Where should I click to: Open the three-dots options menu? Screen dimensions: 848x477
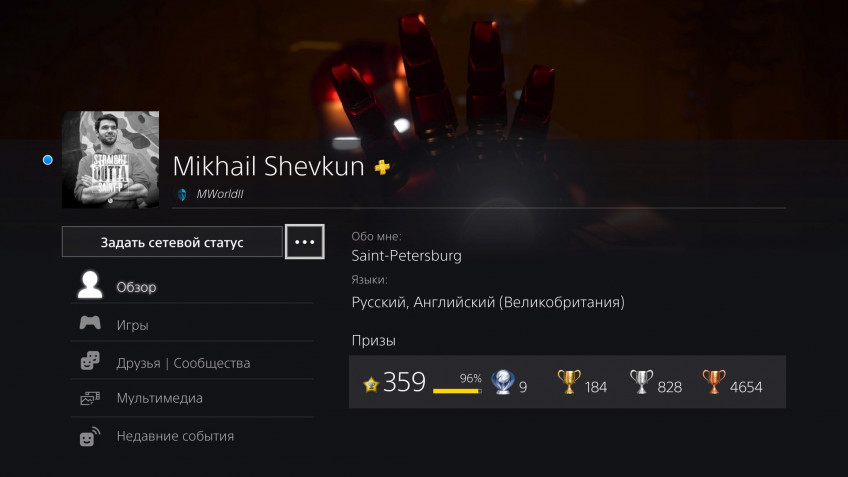click(x=304, y=242)
